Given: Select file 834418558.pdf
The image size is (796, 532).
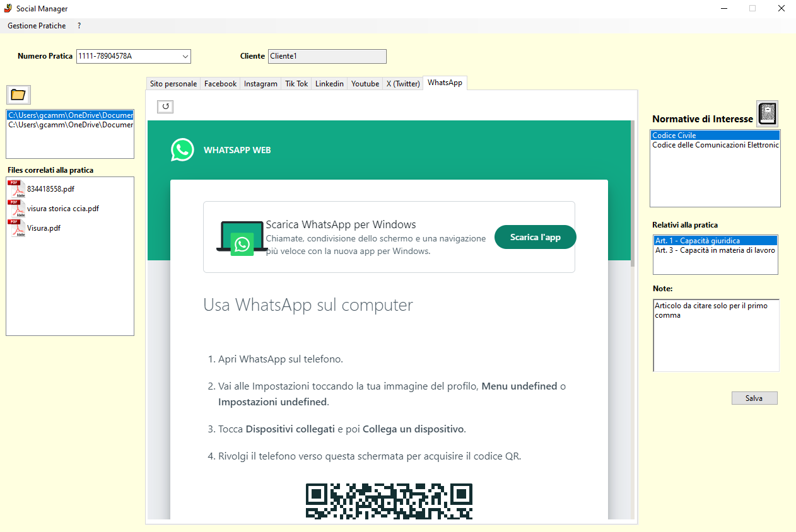Looking at the screenshot, I should pyautogui.click(x=50, y=189).
